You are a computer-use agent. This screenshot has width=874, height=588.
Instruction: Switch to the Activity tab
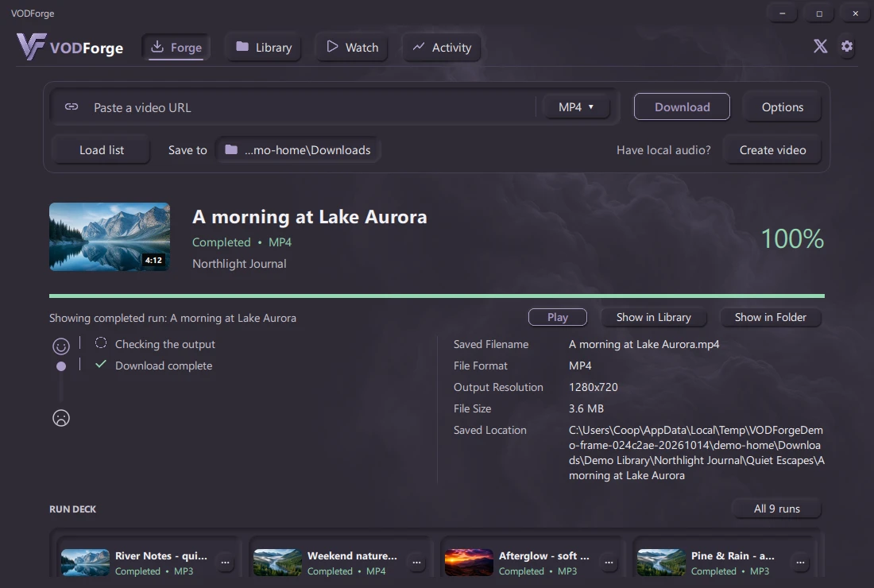pos(442,48)
